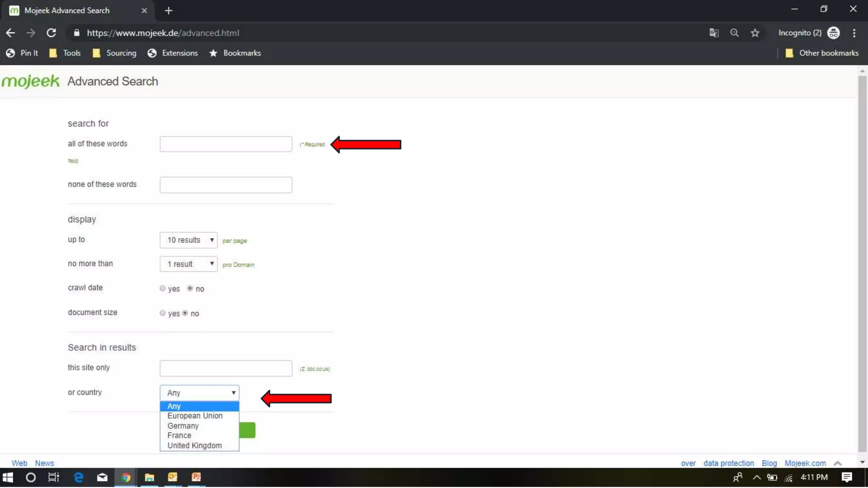Click the mojeek logo
The height and width of the screenshot is (488, 868).
[31, 81]
